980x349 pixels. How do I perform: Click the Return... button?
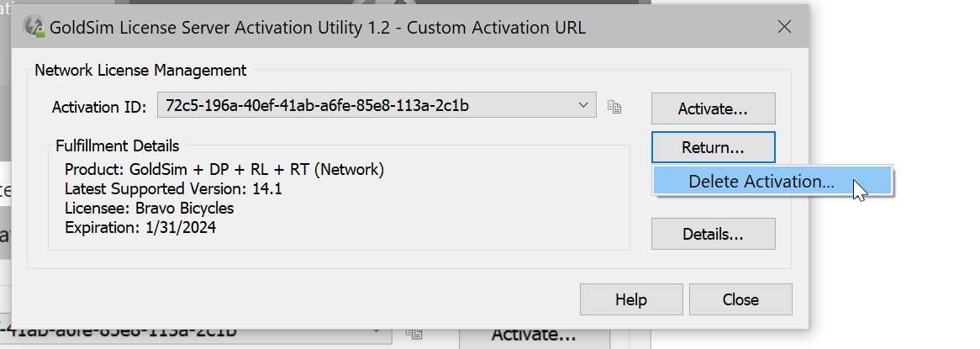pyautogui.click(x=713, y=148)
